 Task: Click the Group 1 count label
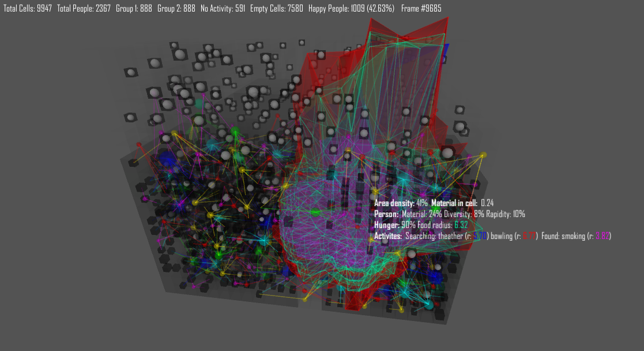click(134, 9)
